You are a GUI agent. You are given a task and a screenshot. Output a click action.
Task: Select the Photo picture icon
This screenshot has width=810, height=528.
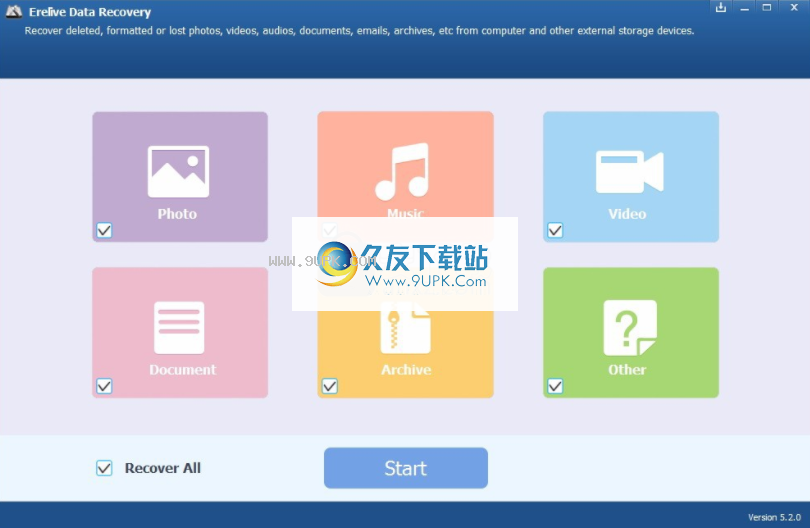178,172
